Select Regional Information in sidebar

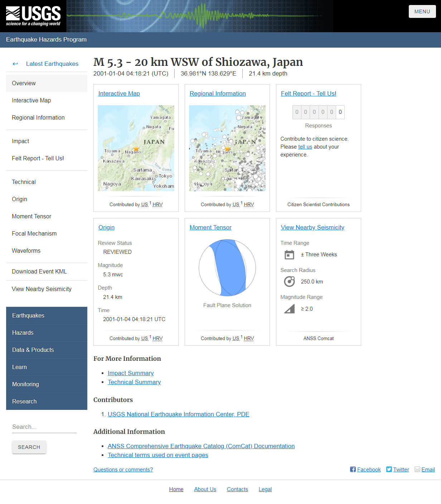[47, 117]
